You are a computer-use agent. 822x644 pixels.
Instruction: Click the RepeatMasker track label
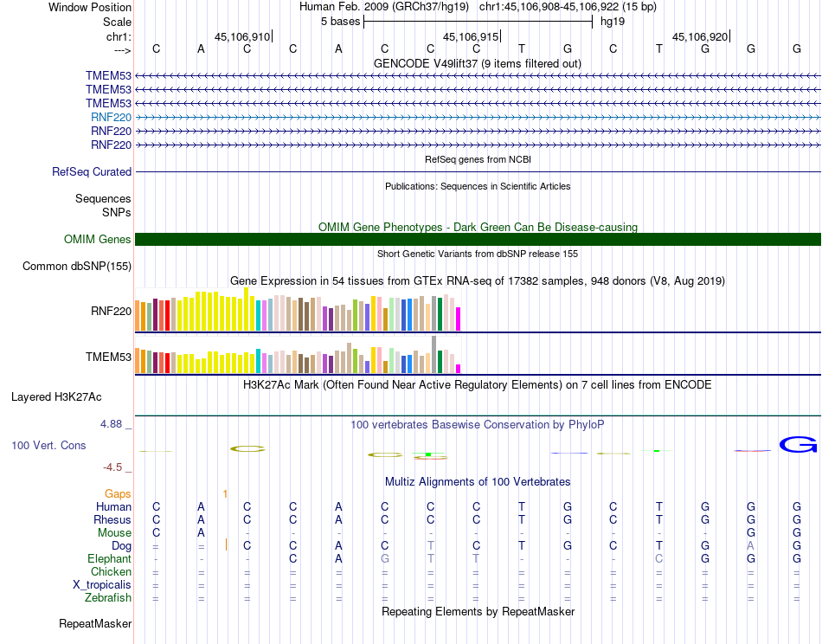(x=95, y=623)
